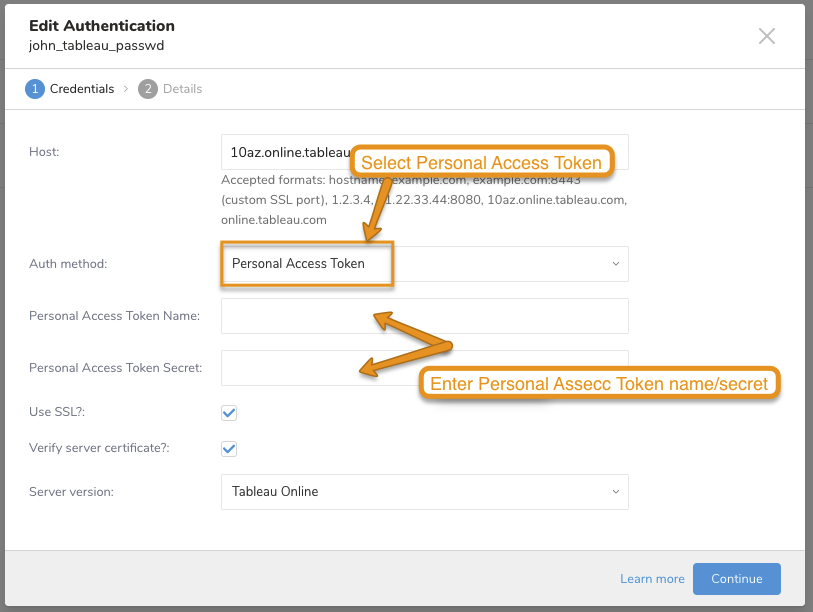813x612 pixels.
Task: Expand the Server version dropdown
Action: pos(424,492)
